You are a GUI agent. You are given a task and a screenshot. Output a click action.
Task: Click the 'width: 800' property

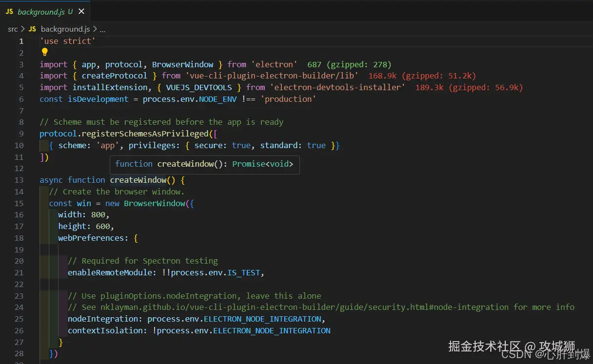(x=81, y=215)
